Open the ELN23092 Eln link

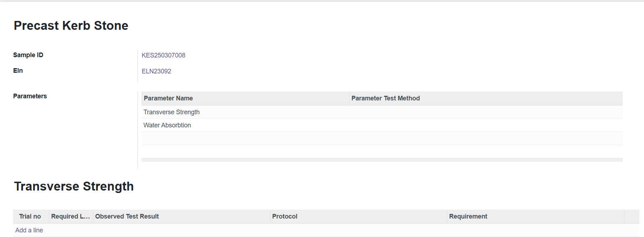[156, 71]
